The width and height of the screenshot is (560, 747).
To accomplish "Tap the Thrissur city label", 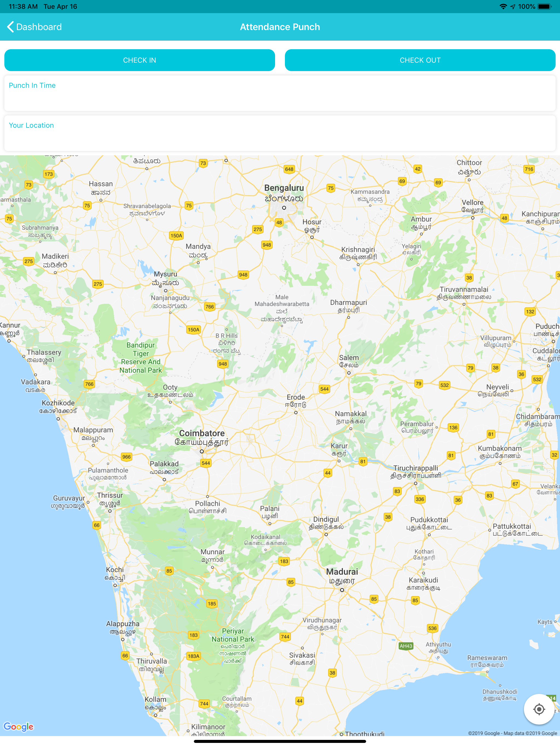I will 110,499.
